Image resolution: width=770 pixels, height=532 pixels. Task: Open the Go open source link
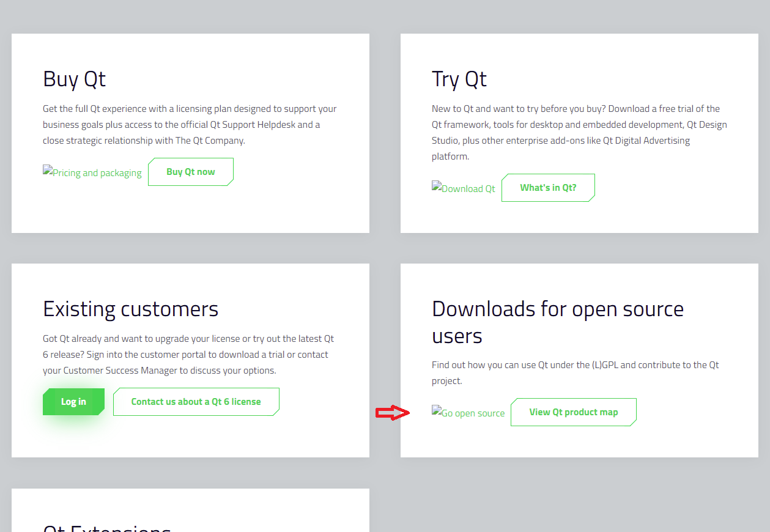468,412
